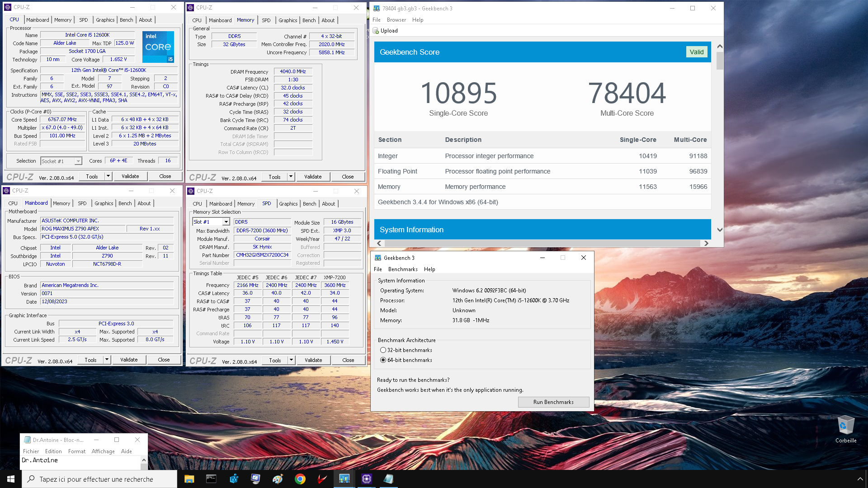The width and height of the screenshot is (868, 488).
Task: Click the Valid badge in Geekbench Score
Action: [x=696, y=52]
